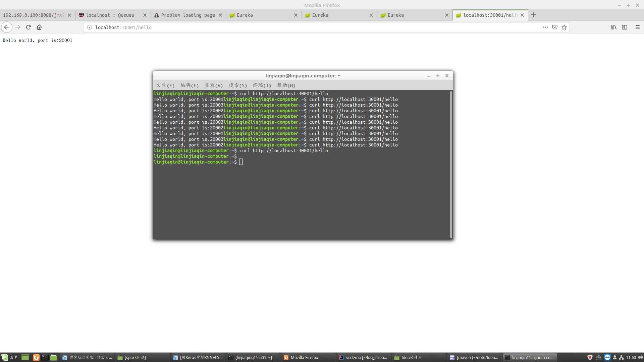Screen dimensions: 644x362
Task: Click the 编辑(E) terminal menu item
Action: (x=189, y=85)
